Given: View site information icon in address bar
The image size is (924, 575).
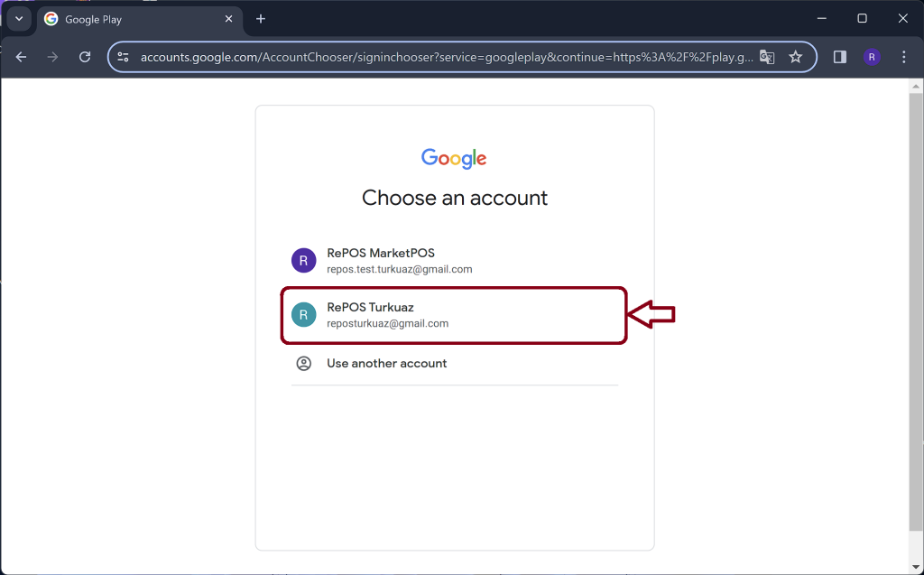Looking at the screenshot, I should point(123,57).
